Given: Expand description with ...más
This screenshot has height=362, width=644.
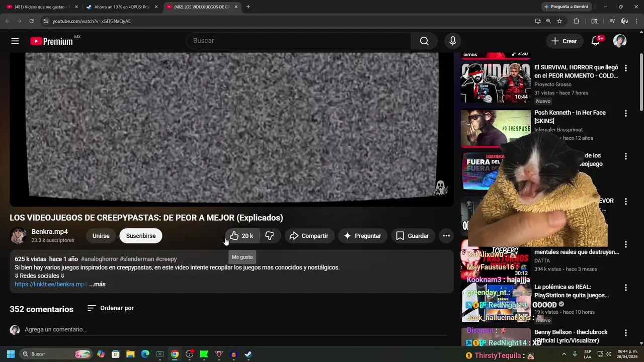Looking at the screenshot, I should tap(97, 284).
